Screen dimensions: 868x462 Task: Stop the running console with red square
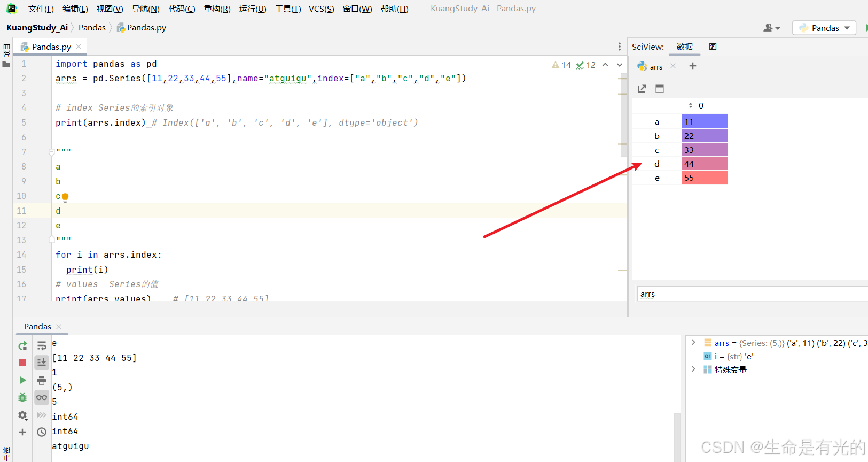[22, 363]
